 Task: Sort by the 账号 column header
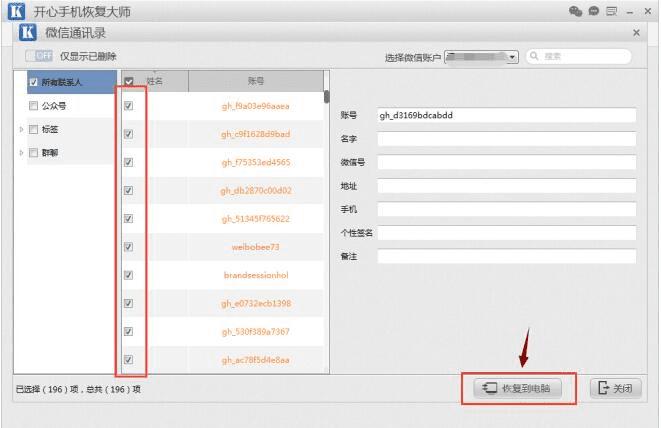(x=256, y=81)
